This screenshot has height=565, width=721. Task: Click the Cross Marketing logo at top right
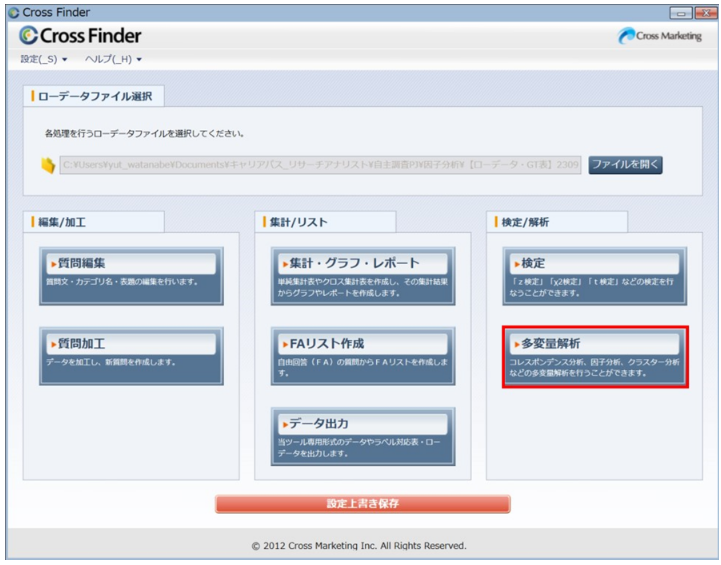click(661, 36)
